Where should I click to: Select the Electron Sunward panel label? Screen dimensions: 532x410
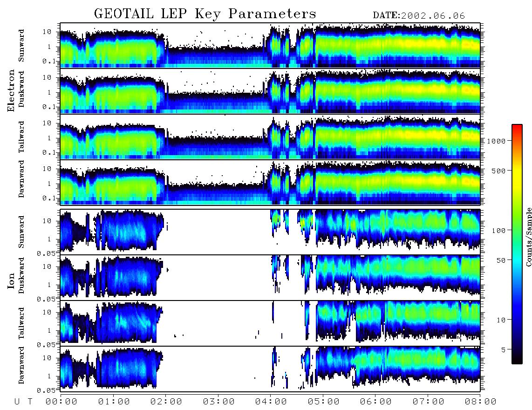[x=21, y=46]
